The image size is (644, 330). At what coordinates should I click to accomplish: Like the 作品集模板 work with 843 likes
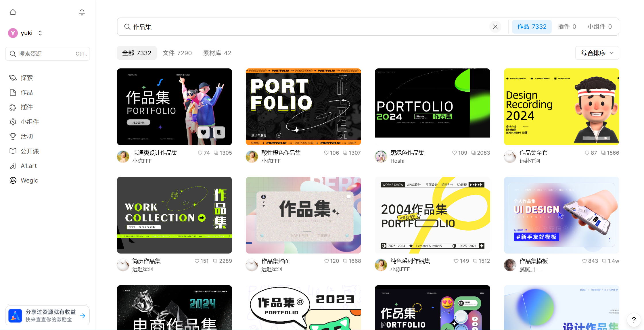pos(584,261)
